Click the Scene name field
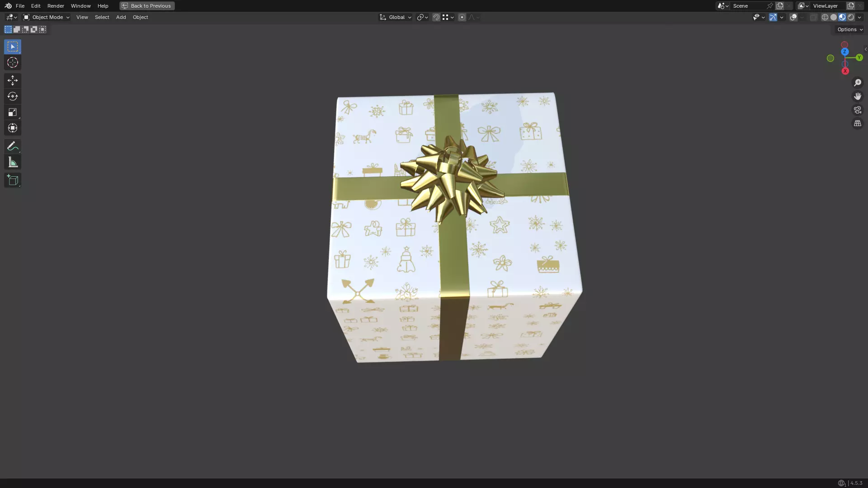868x488 pixels. [748, 6]
